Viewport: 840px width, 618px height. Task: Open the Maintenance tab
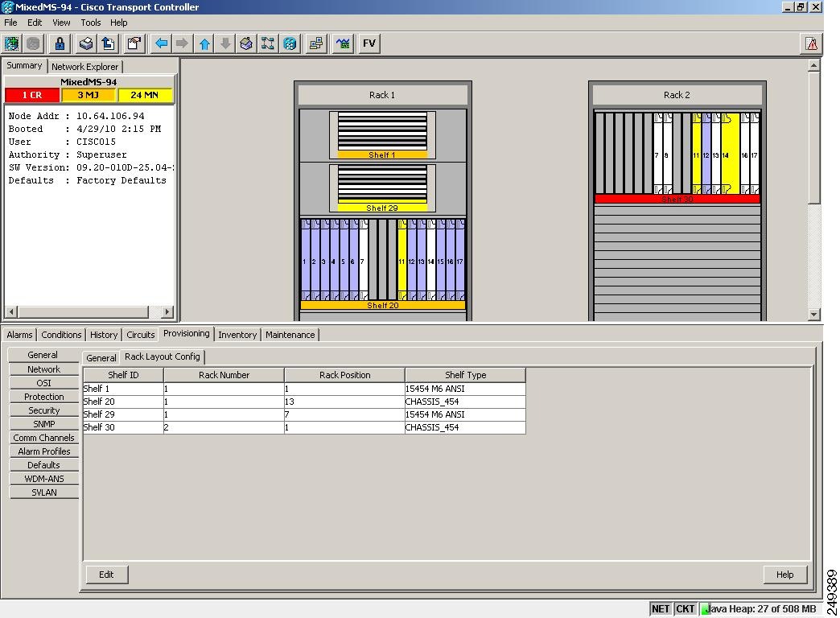[x=290, y=335]
